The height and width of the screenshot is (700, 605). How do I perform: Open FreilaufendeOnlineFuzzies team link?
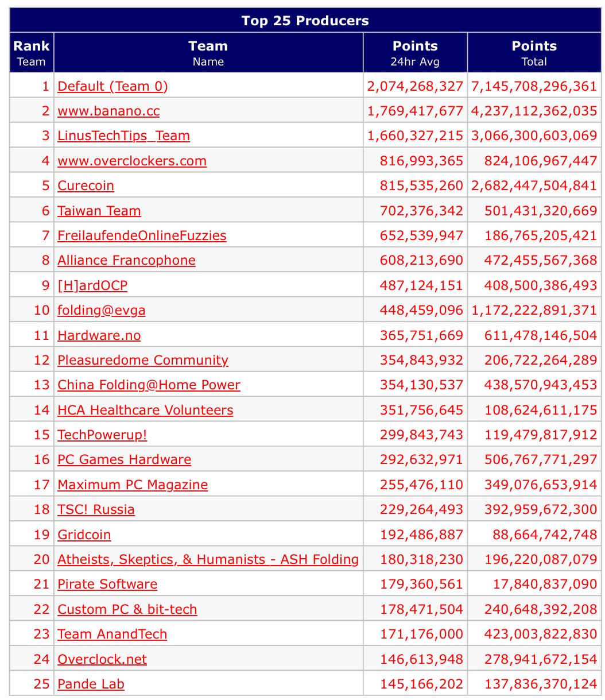(142, 235)
